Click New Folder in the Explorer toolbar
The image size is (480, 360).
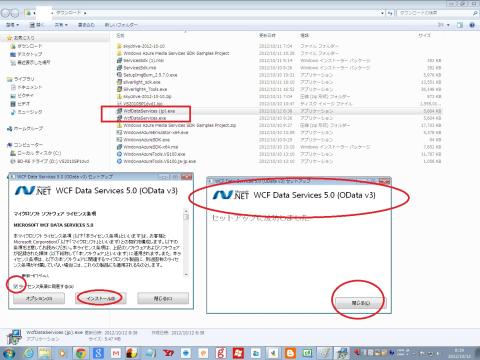121,25
